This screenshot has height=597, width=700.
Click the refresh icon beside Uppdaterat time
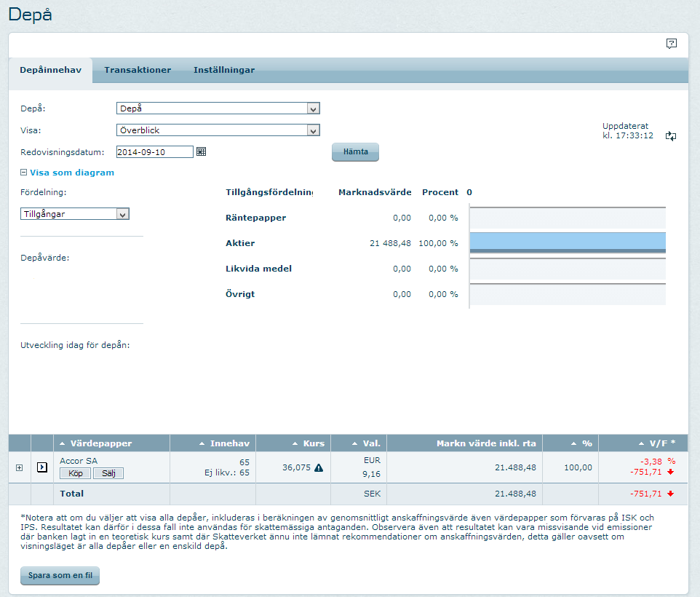coord(671,136)
